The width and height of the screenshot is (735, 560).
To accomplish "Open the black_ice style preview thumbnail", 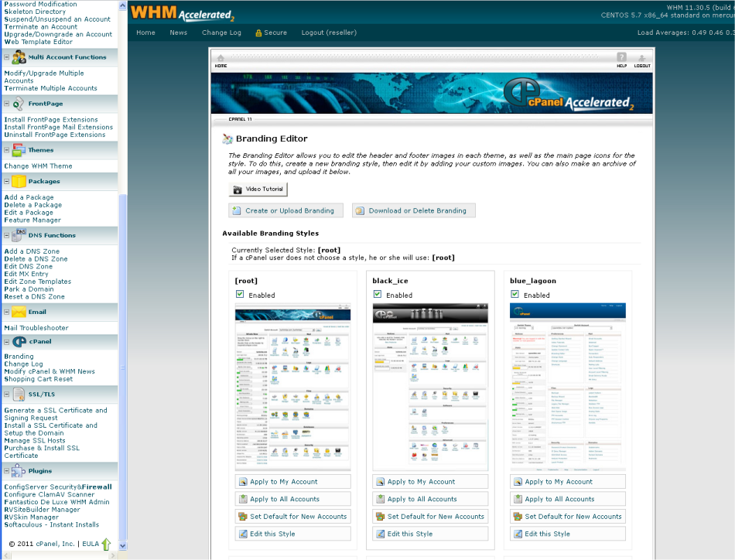I will coord(430,387).
